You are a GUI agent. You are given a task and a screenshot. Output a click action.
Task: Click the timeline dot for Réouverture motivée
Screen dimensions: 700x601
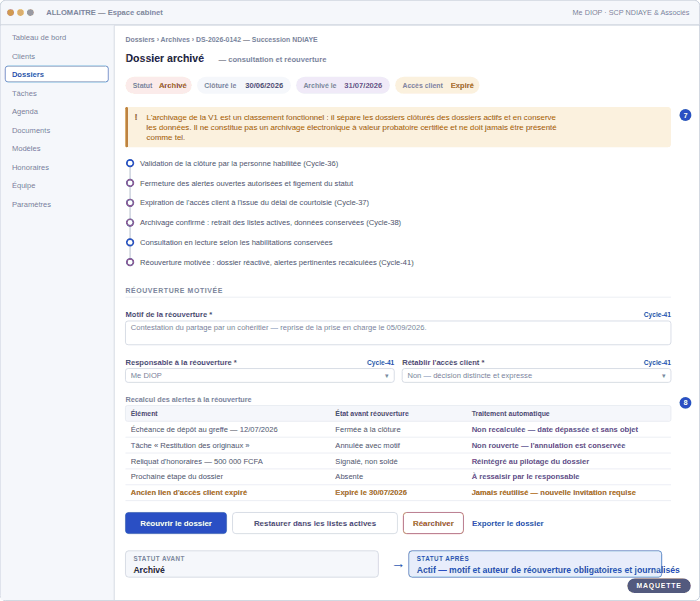point(130,262)
